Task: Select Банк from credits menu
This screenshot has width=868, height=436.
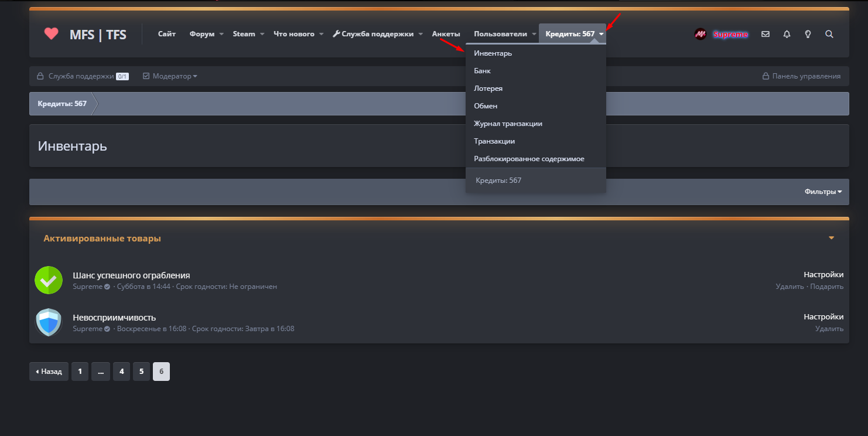Action: click(482, 71)
